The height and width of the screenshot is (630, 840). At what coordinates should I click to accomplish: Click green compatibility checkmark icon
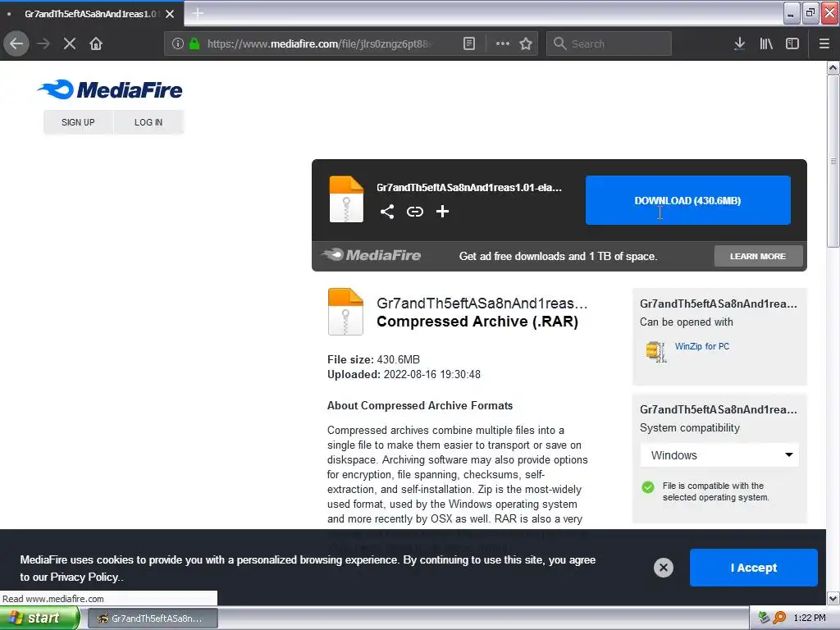(x=648, y=487)
